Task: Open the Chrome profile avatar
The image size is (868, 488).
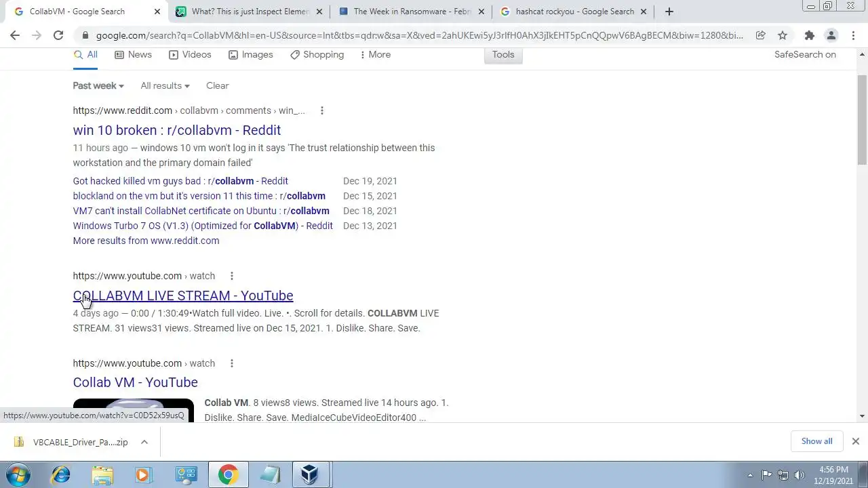Action: (831, 35)
